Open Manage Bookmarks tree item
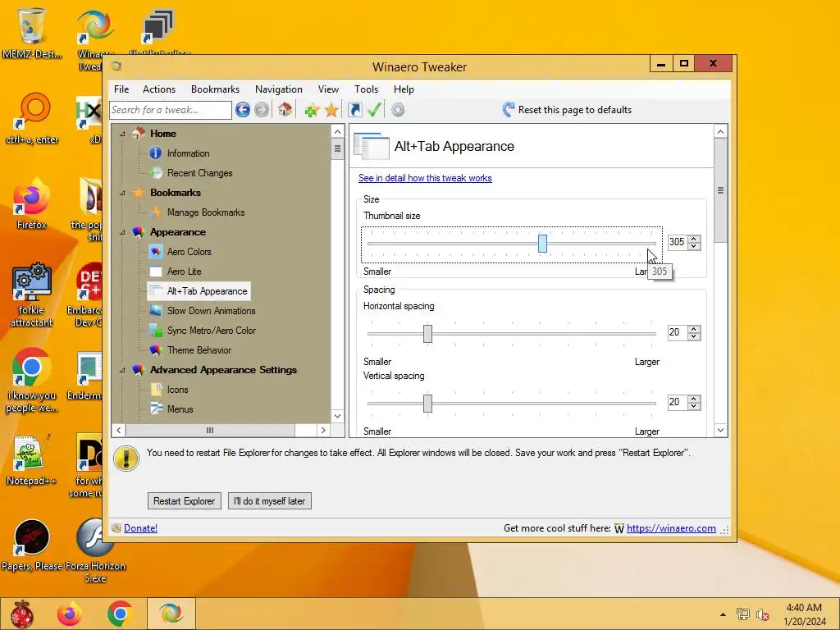This screenshot has width=840, height=630. pos(206,212)
